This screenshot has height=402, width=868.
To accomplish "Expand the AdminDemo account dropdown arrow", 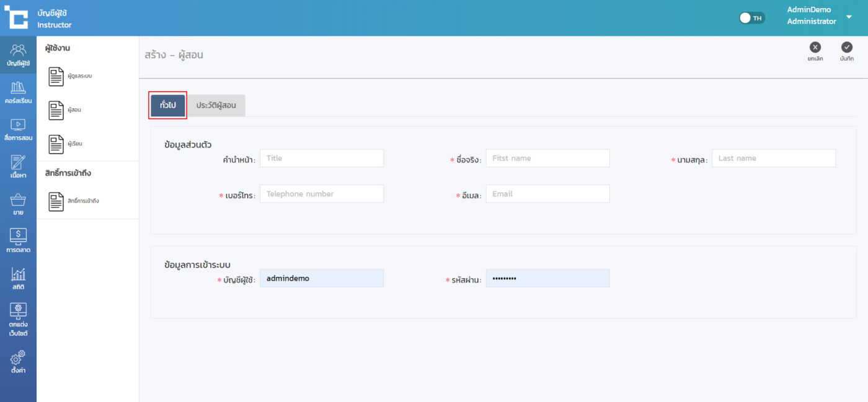I will [849, 17].
